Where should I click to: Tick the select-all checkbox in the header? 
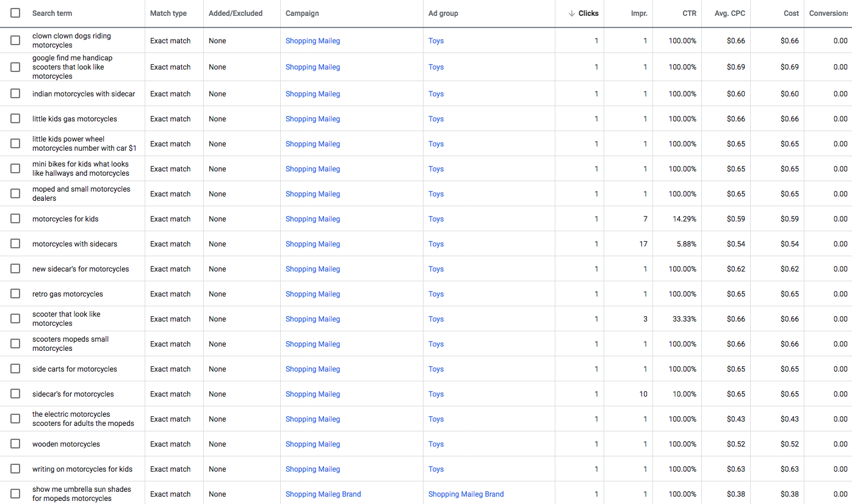pos(15,13)
